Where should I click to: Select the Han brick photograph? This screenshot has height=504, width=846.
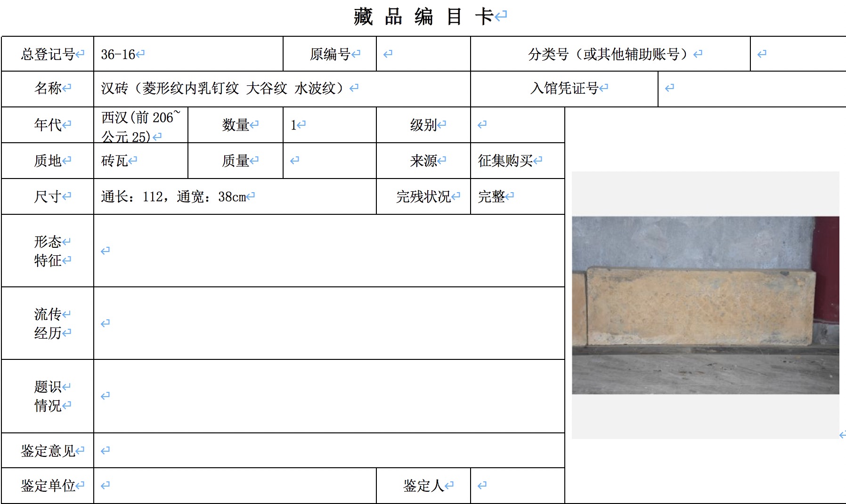point(706,305)
